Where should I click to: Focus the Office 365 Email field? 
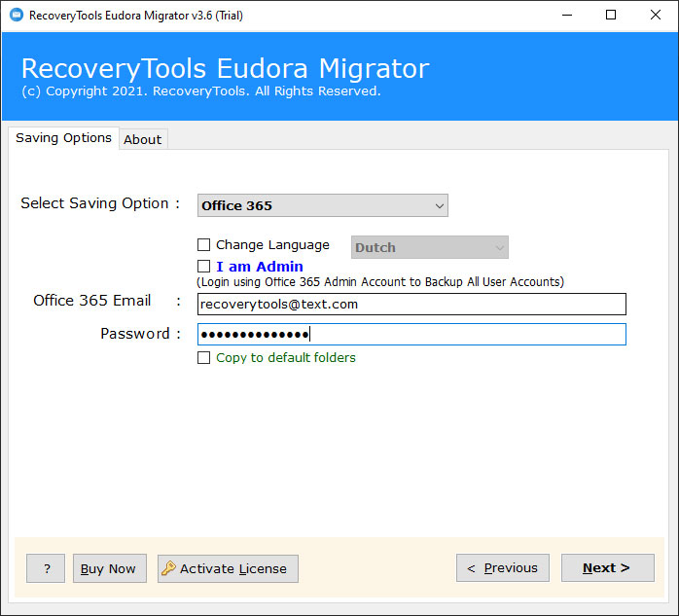tap(411, 304)
